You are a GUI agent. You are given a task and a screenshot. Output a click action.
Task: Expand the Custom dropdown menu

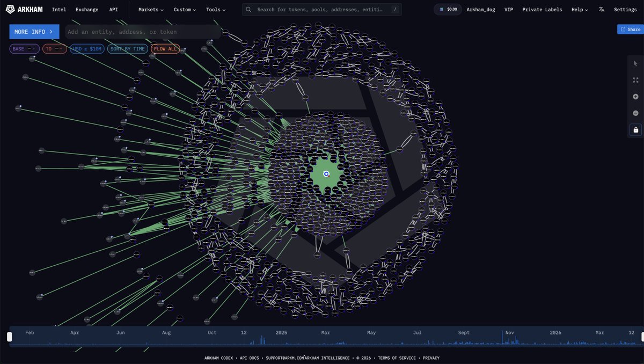point(185,10)
